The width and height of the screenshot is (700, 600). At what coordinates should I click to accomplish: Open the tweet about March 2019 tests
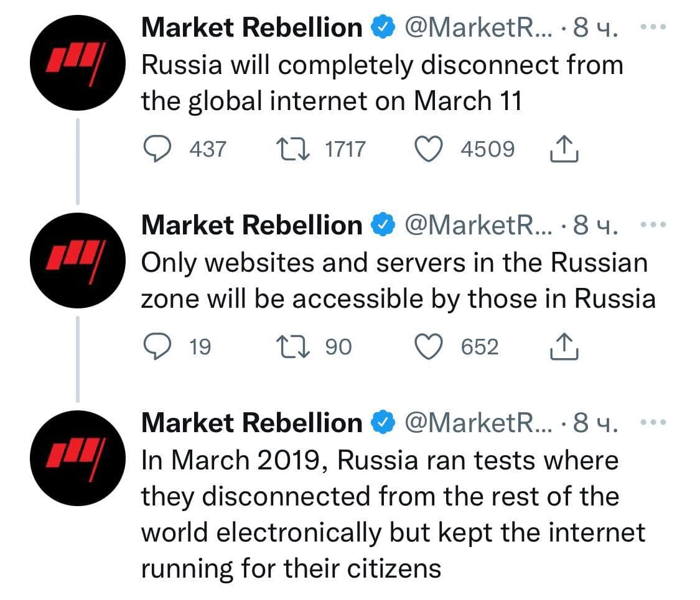point(392,514)
